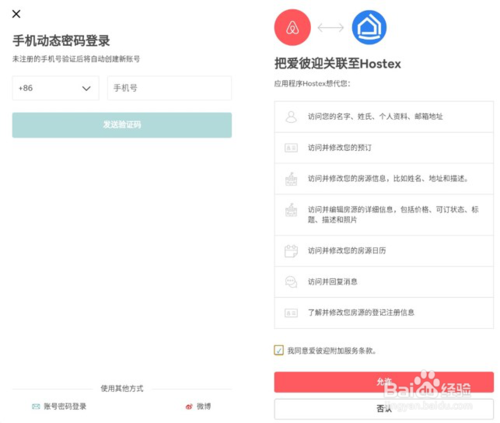Screen dimensions: 500x423
Task: Click the calendar icon beside 房源日历
Action: (x=291, y=251)
